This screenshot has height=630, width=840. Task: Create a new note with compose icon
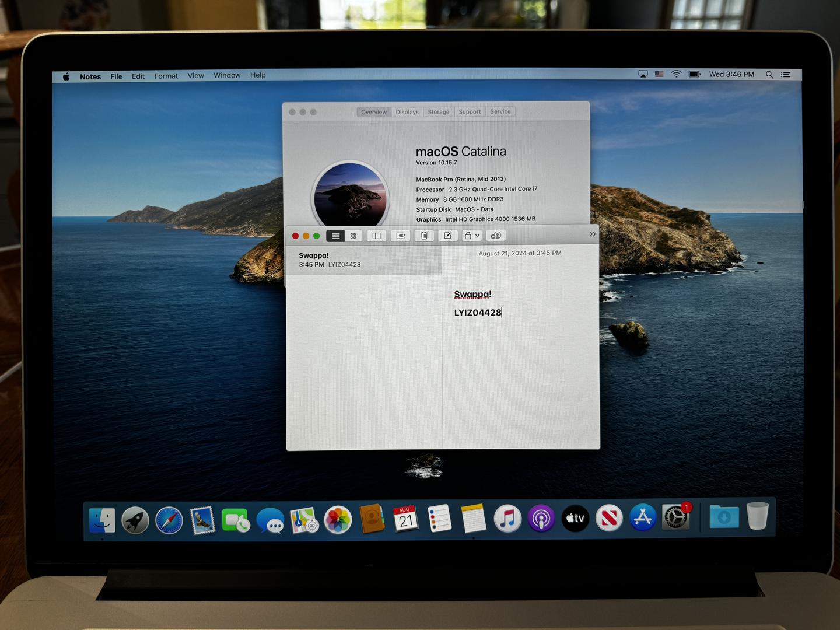click(x=447, y=236)
